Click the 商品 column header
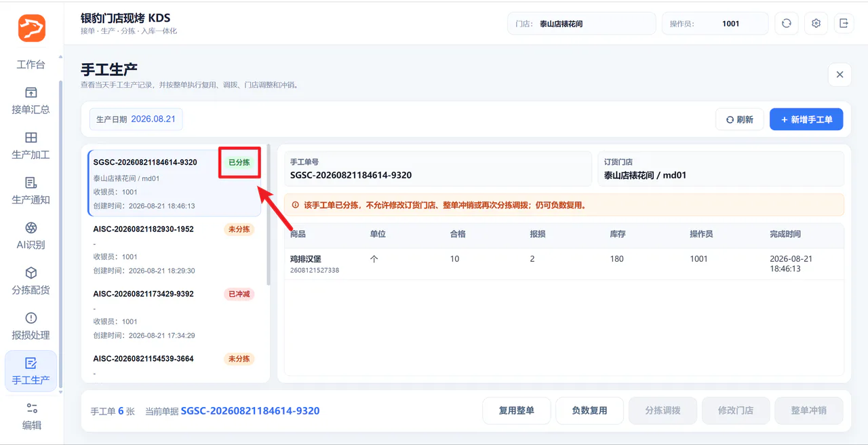The height and width of the screenshot is (445, 868). click(298, 234)
